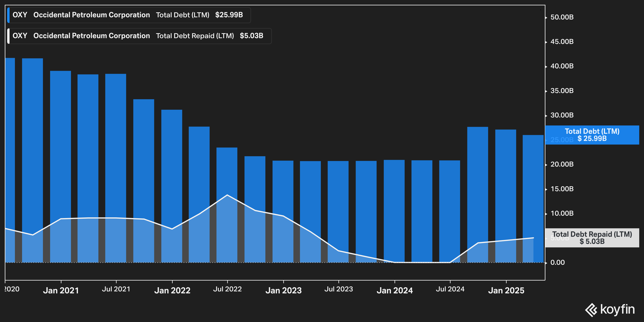Viewport: 644px width, 322px height.
Task: Click the white Debt Repaid color swatch in legend
Action: click(x=9, y=36)
